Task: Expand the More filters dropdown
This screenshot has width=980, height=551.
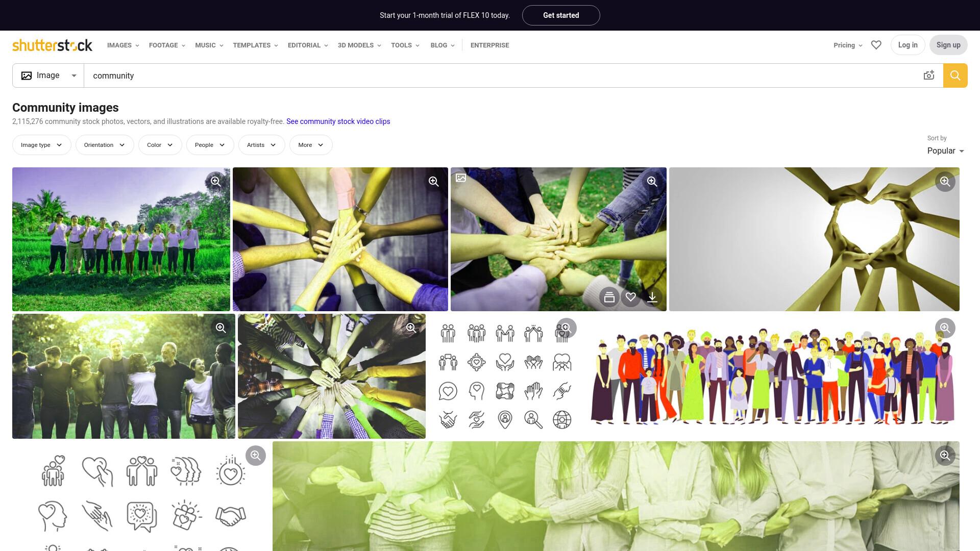Action: 311,145
